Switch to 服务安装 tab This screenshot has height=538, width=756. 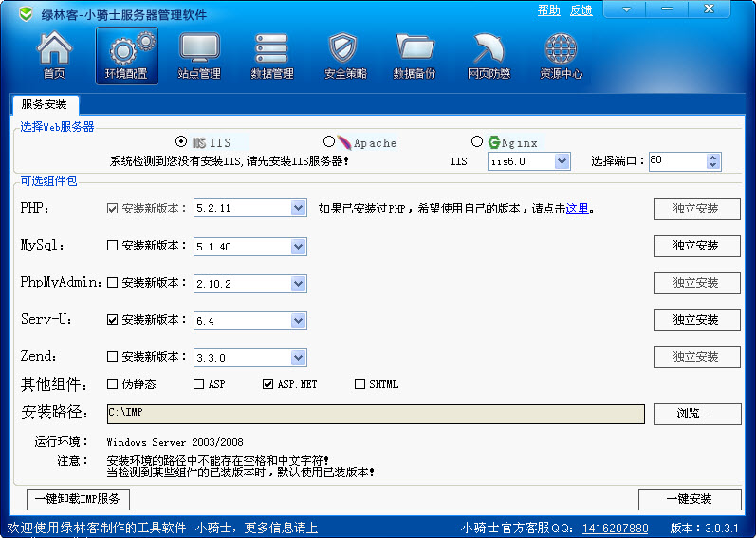[45, 104]
